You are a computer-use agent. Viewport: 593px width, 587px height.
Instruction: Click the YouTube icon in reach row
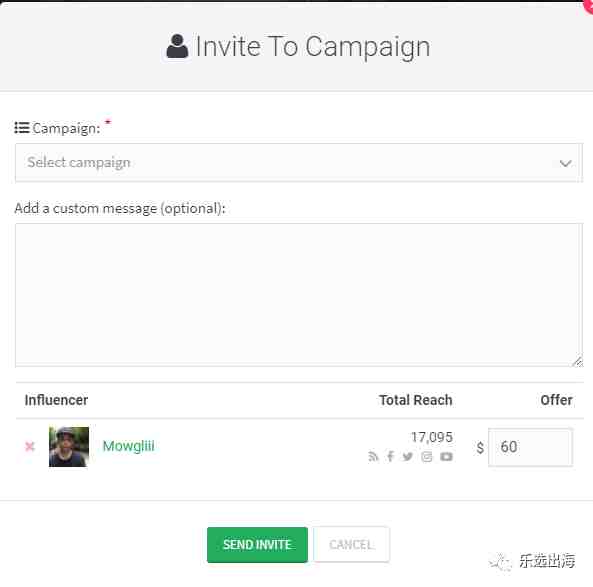click(446, 457)
